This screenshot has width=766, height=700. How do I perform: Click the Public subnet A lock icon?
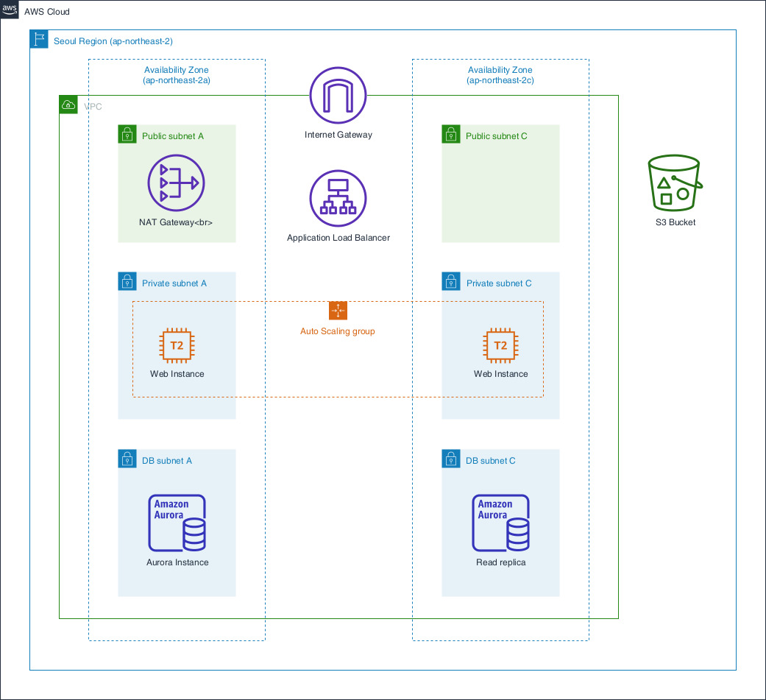pos(127,134)
